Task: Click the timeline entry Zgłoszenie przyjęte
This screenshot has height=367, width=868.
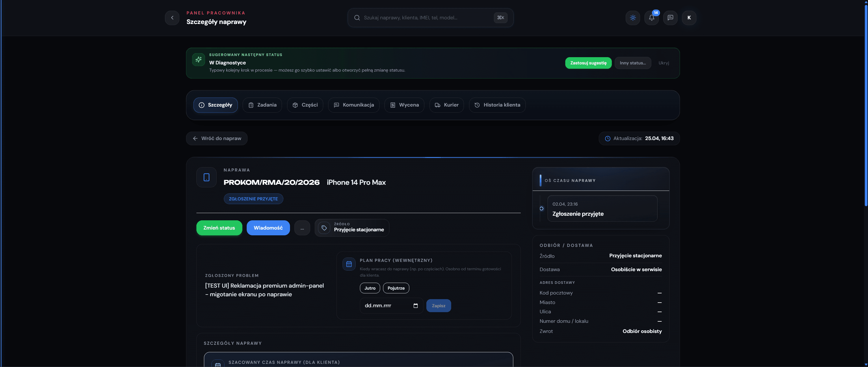Action: pos(602,209)
